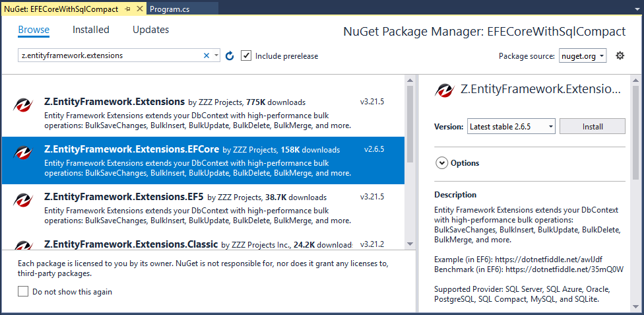Open the Version dropdown
Screen dimensions: 644x315
click(x=511, y=127)
